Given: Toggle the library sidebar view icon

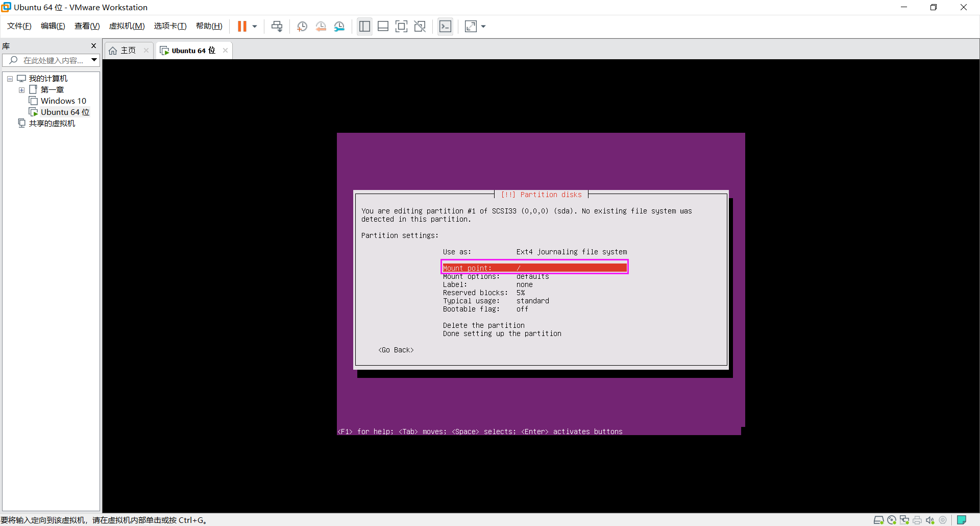Looking at the screenshot, I should click(364, 27).
